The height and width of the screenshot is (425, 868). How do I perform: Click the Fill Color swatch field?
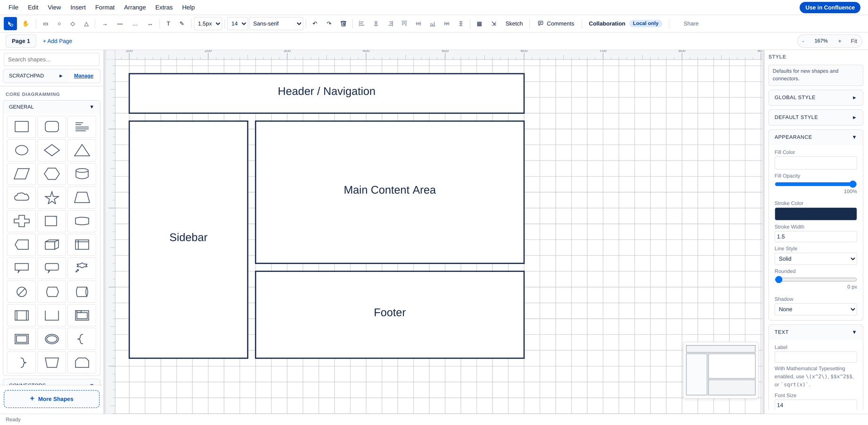(x=816, y=163)
